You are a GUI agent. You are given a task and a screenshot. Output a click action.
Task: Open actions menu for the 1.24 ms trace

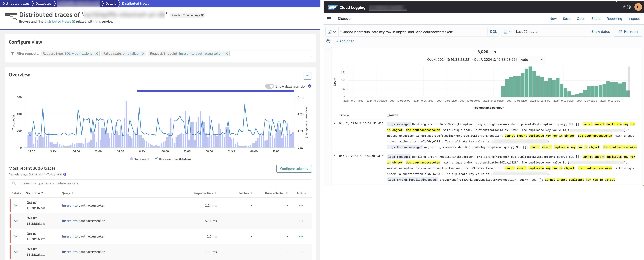click(x=301, y=205)
